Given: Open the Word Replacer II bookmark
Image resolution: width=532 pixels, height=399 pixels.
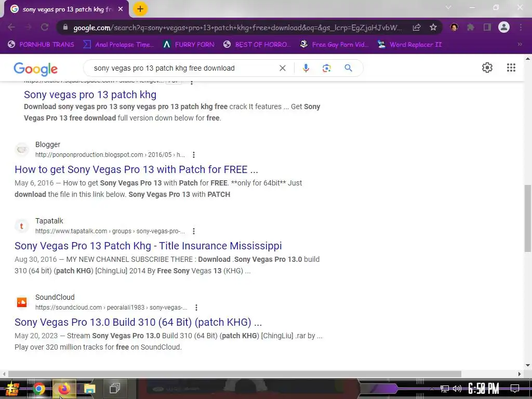Looking at the screenshot, I should coord(409,45).
